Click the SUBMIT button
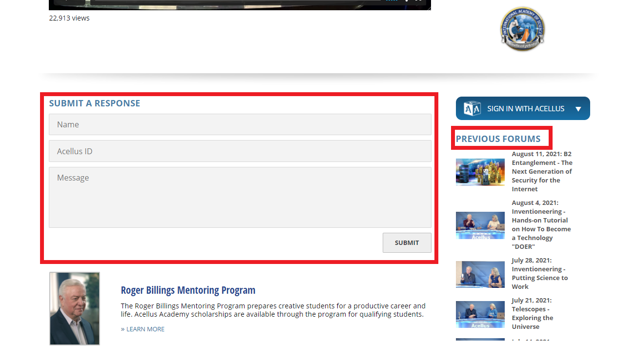This screenshot has width=617, height=364. pyautogui.click(x=407, y=243)
